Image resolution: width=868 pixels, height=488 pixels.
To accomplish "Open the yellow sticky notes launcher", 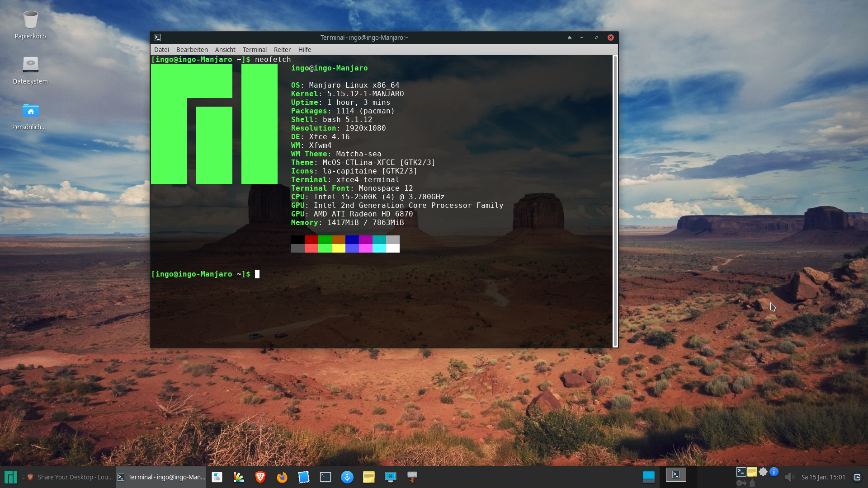I will pos(368,477).
